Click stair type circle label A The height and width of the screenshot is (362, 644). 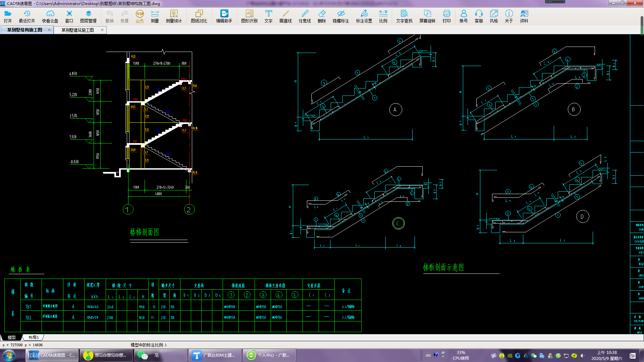(x=395, y=110)
